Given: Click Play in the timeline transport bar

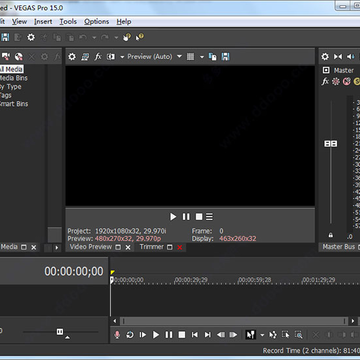Looking at the screenshot, I should click(156, 335).
